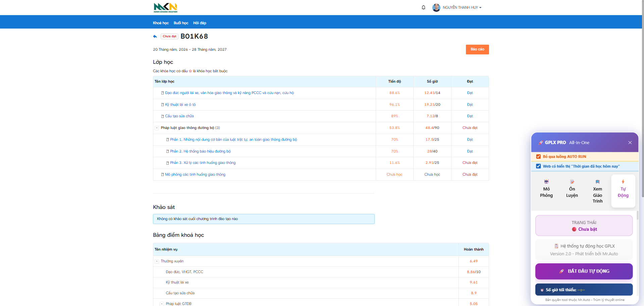The width and height of the screenshot is (644, 306).
Task: Click the red Chưa đạt status badge
Action: (x=169, y=36)
